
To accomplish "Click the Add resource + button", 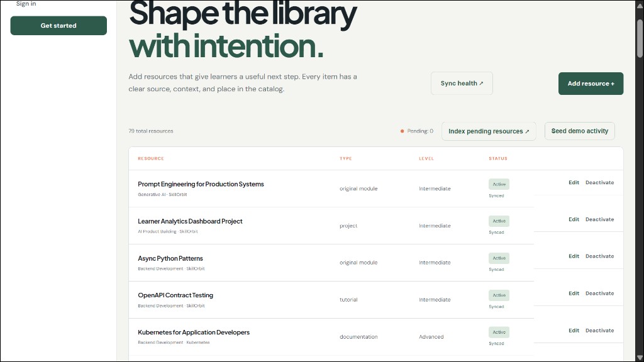I will point(591,84).
